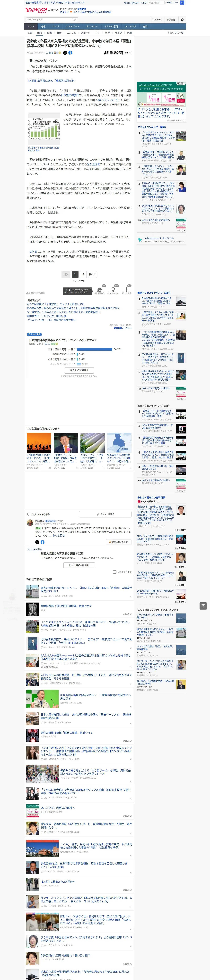Image resolution: width=210 pixels, height=980 pixels.
Task: Click 鈴木崇弘 commenter avatar
Action: pos(30,523)
